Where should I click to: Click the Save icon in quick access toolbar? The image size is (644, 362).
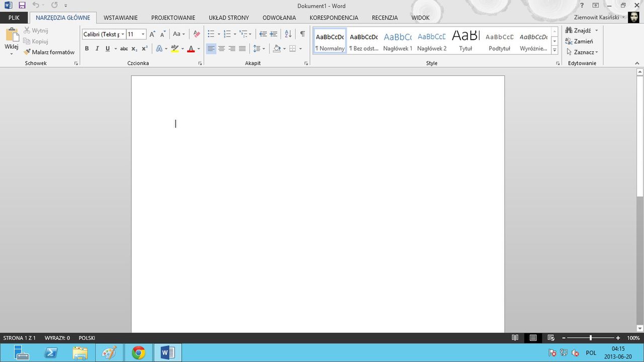click(22, 5)
